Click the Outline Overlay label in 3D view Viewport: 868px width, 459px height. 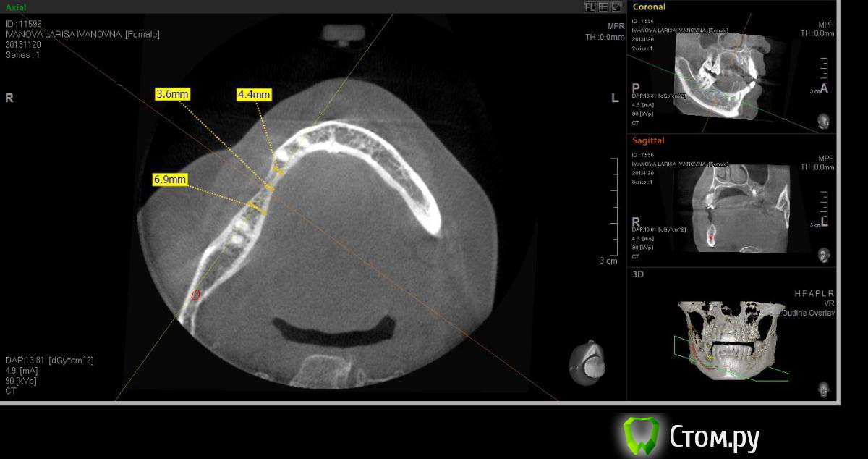point(808,313)
